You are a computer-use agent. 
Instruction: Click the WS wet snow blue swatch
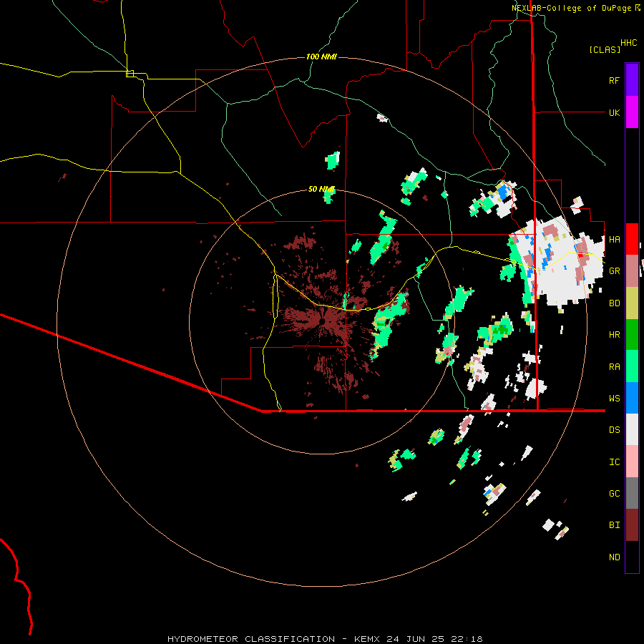pos(632,398)
